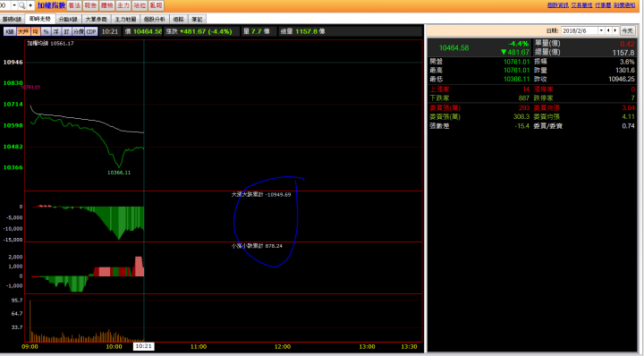Open the 分點K線 tab
The image size is (644, 356).
68,20
